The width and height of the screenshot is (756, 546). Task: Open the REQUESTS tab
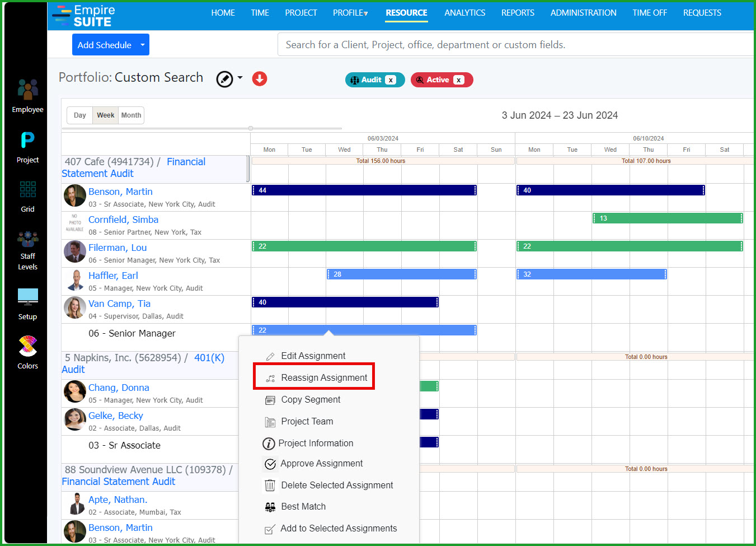(x=702, y=13)
